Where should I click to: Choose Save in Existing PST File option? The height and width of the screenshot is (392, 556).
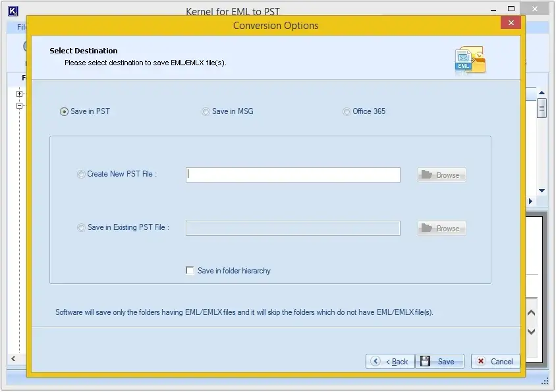[x=81, y=227]
